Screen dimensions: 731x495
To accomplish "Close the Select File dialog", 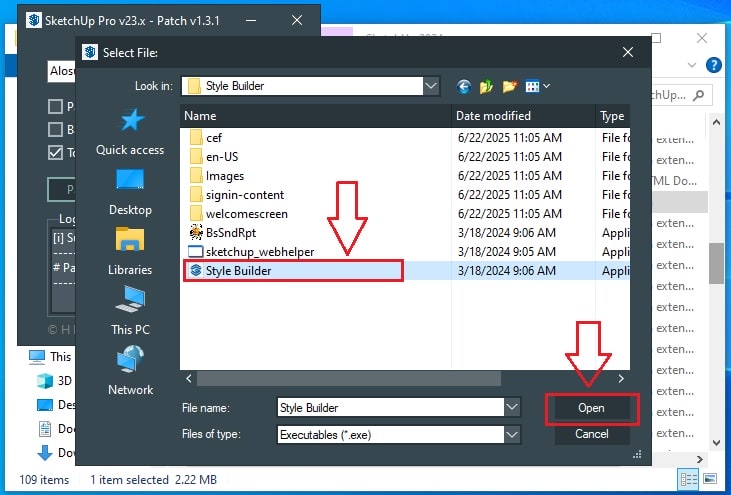I will (x=628, y=52).
